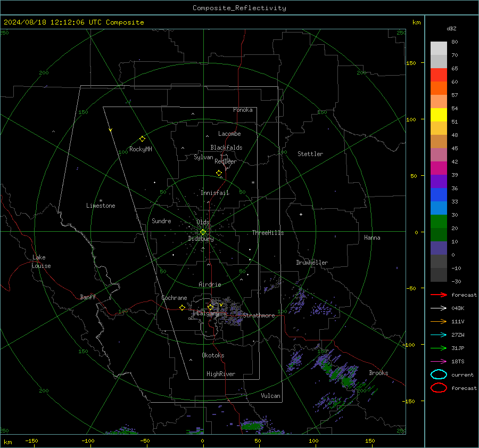The width and height of the screenshot is (479, 448).
Task: Click the Okotoks town label
Action: pyautogui.click(x=213, y=355)
